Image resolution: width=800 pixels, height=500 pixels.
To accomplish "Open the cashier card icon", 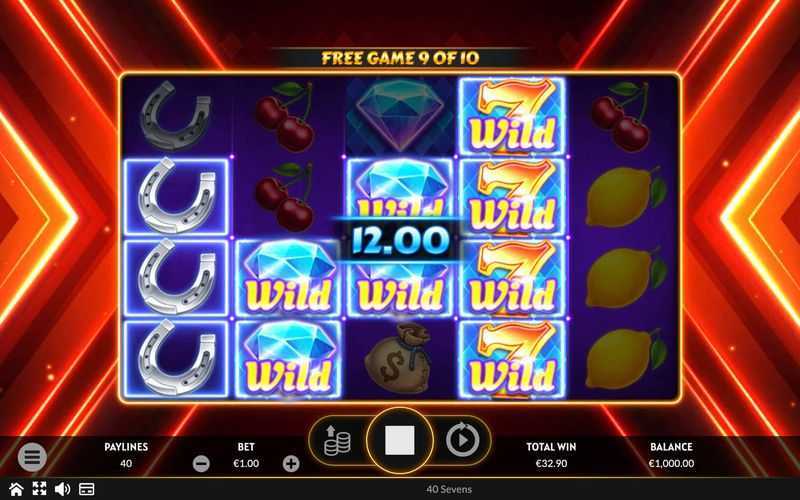I will 86,489.
